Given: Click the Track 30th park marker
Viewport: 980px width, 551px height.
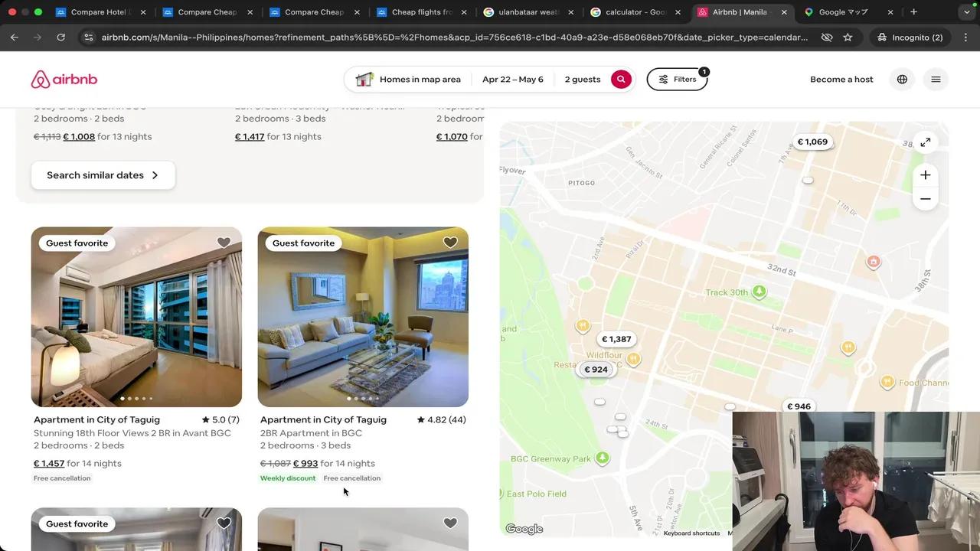Looking at the screenshot, I should pos(759,292).
